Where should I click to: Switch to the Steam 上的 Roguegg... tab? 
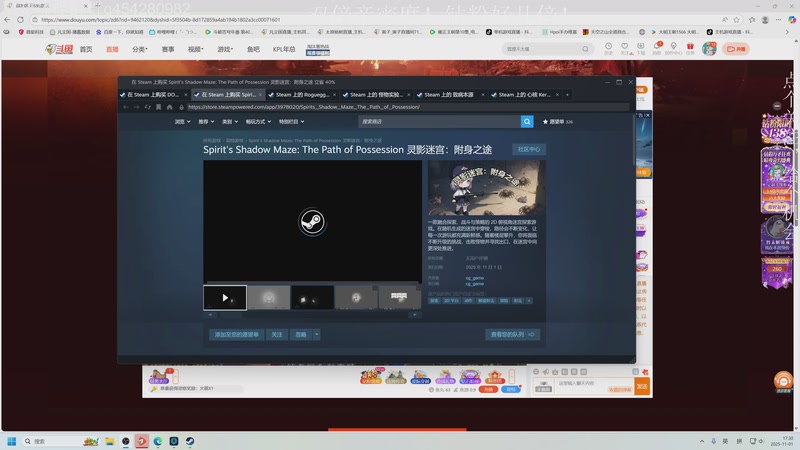302,94
